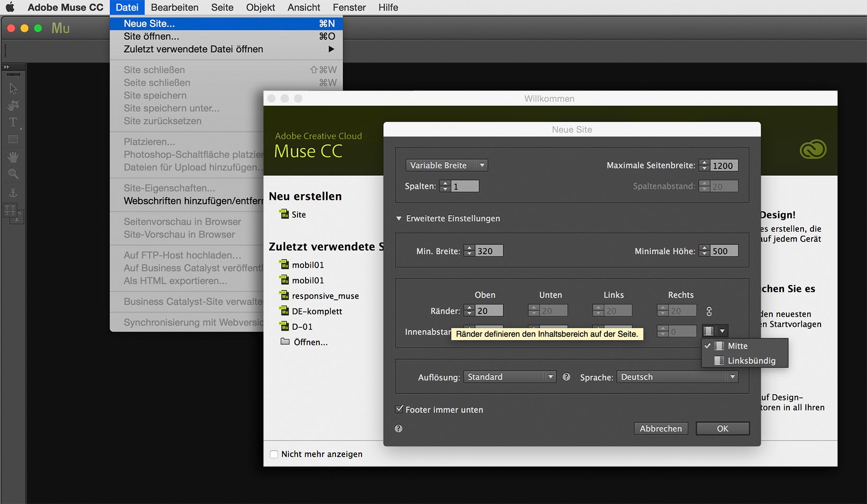867x504 pixels.
Task: Collapse Erweiterte Einstellungen section
Action: coord(399,218)
